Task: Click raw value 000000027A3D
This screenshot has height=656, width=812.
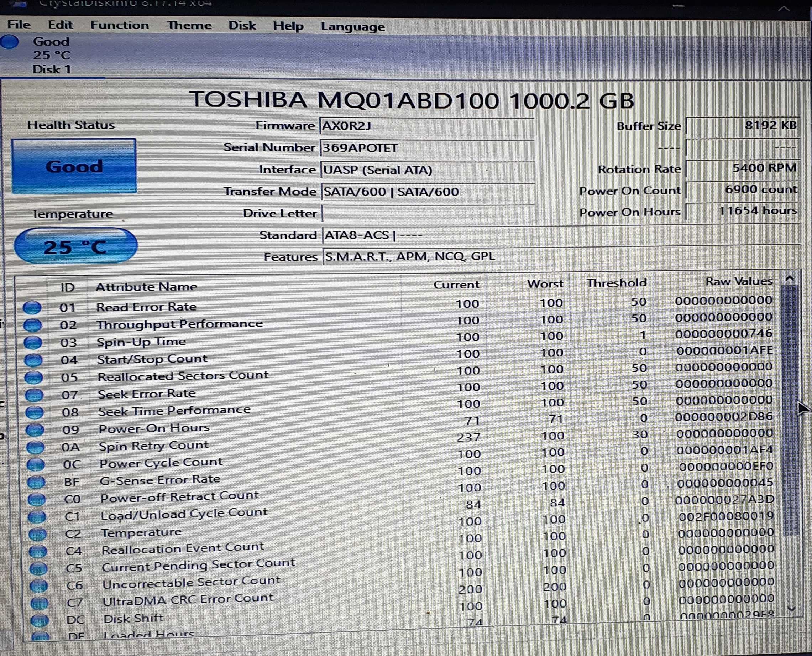Action: (x=725, y=500)
